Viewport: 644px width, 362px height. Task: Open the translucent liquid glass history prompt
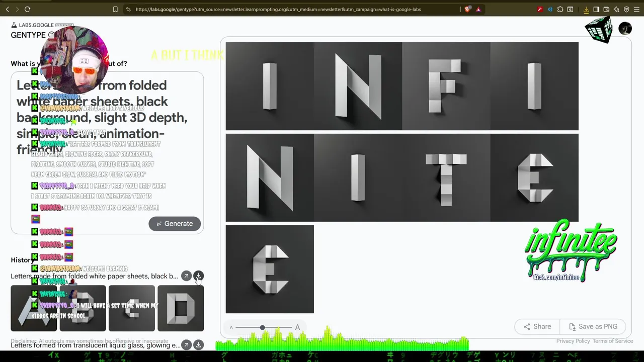pyautogui.click(x=186, y=345)
